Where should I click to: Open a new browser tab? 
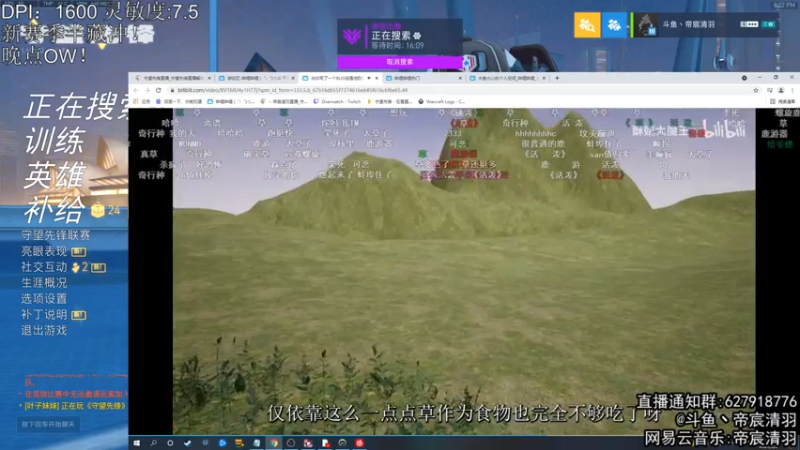(x=557, y=78)
